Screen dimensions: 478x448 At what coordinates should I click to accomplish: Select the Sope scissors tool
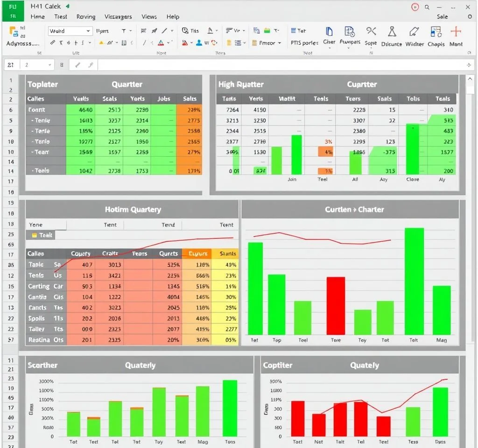coord(371,32)
